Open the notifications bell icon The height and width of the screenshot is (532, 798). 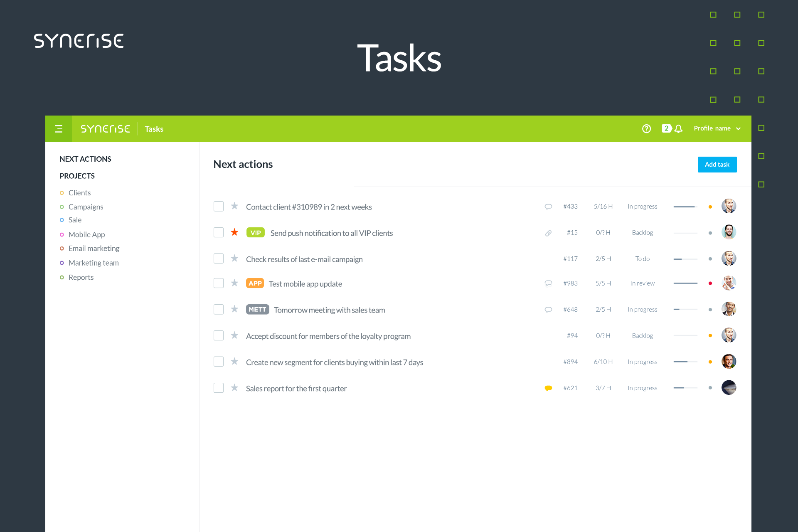[678, 129]
